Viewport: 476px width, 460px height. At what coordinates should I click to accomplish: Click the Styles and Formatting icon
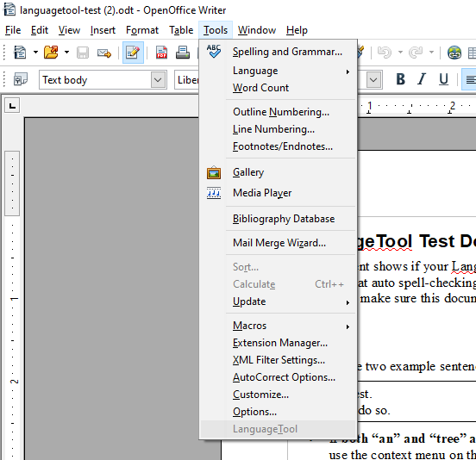(21, 79)
